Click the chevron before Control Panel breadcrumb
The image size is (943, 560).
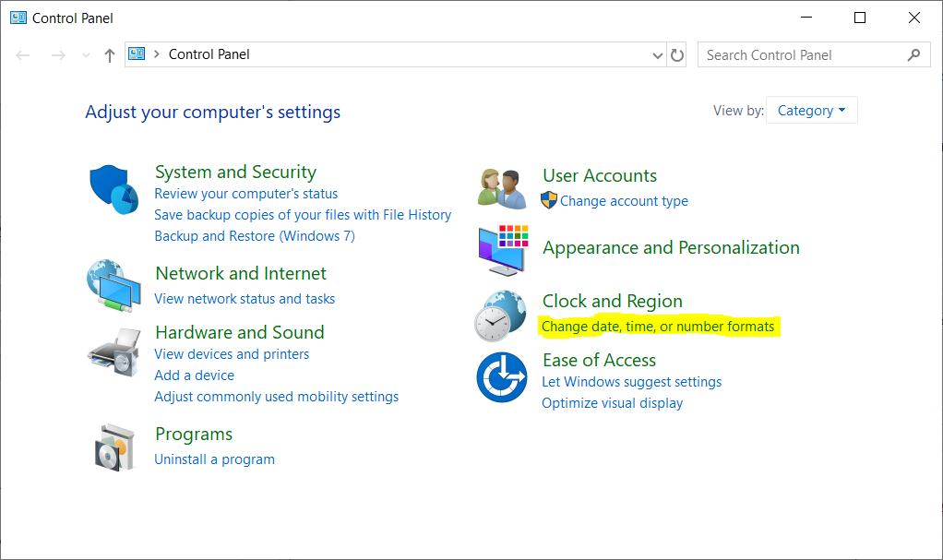(156, 54)
